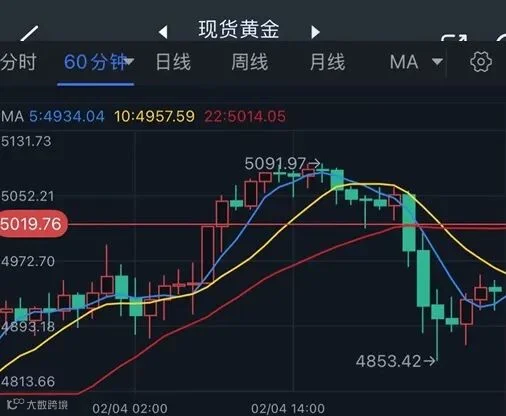Switch to the 分时 tab
Viewport: 506px width, 416px height.
pyautogui.click(x=18, y=62)
